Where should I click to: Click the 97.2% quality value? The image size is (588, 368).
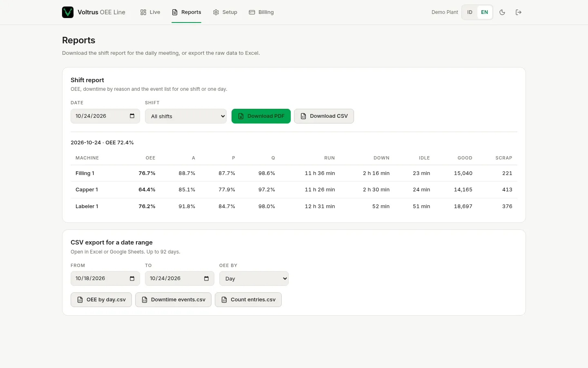tap(267, 190)
